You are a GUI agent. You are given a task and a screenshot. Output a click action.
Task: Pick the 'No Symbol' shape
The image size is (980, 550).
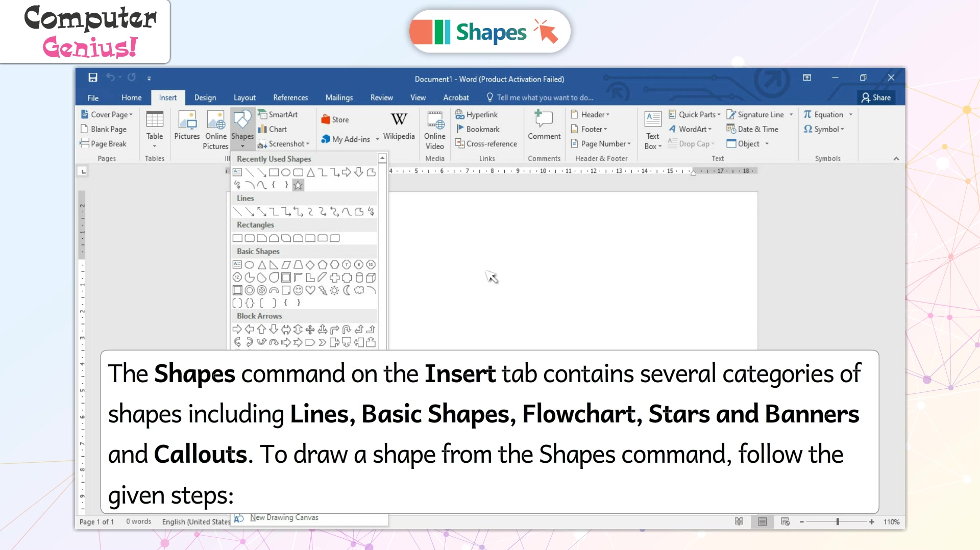262,290
